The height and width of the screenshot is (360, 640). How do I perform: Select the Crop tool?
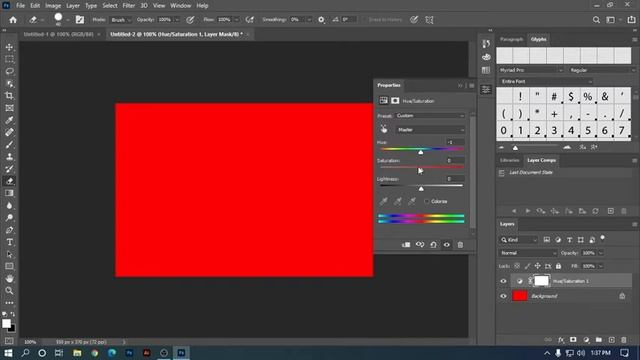9,96
